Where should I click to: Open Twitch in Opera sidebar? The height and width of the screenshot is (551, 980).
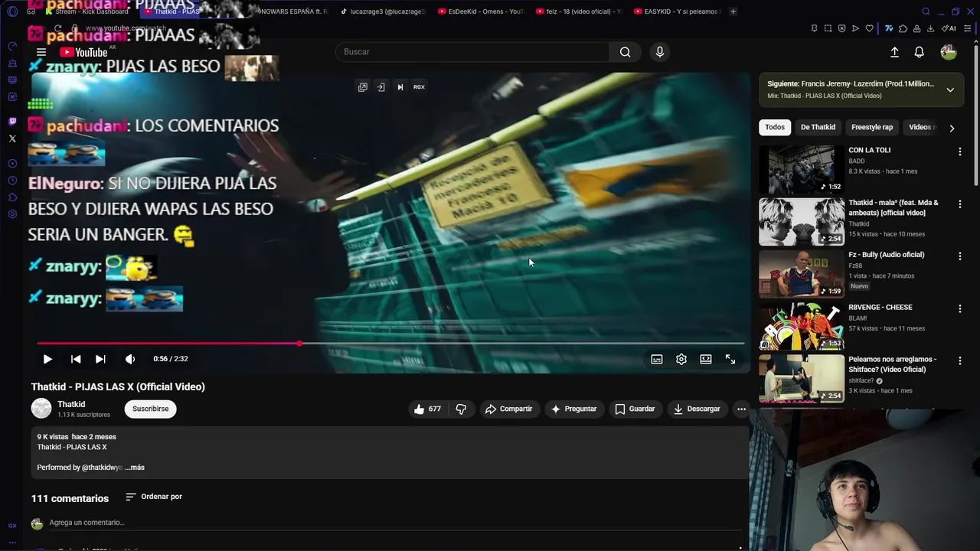12,122
